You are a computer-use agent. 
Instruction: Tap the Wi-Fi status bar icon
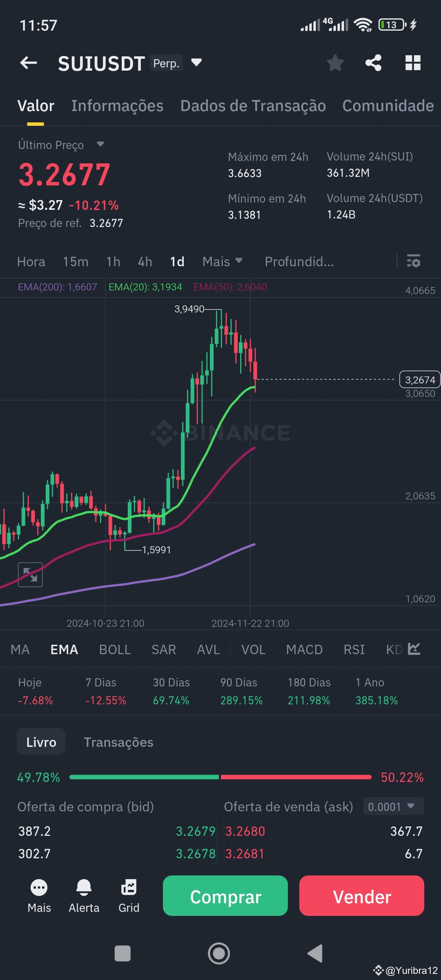(363, 25)
